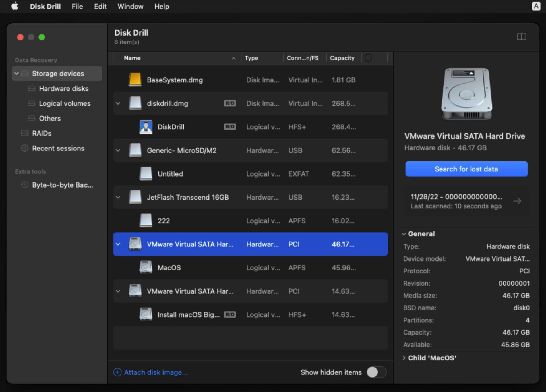This screenshot has height=392, width=546.
Task: Select Logical volumes in sidebar
Action: [x=65, y=103]
